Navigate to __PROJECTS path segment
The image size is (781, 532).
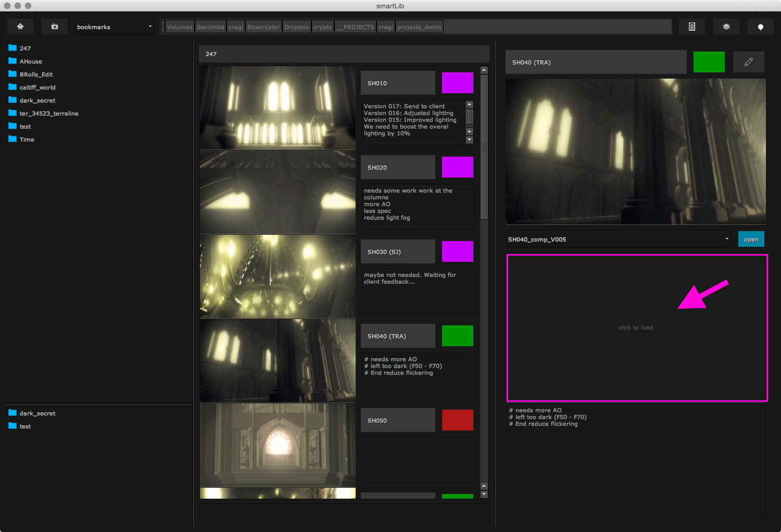coord(355,27)
